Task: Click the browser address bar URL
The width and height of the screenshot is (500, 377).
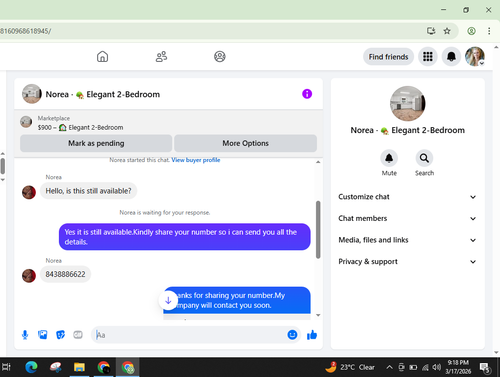Action: [x=26, y=31]
